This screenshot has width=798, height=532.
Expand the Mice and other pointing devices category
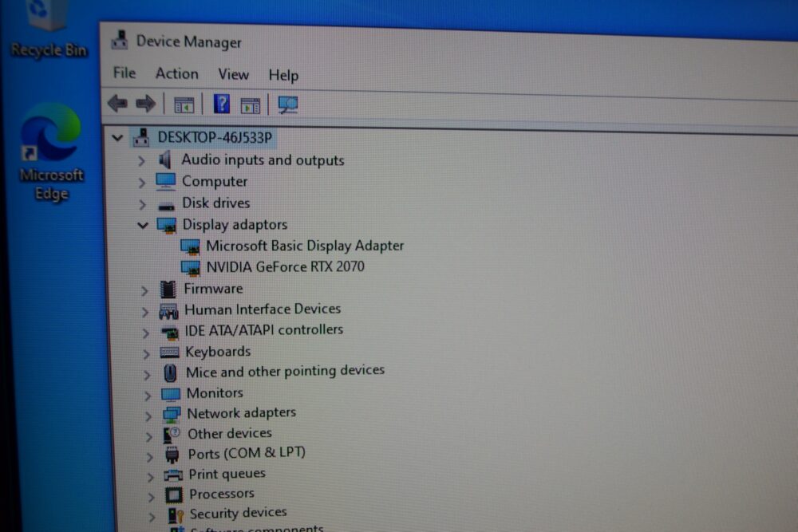click(147, 375)
